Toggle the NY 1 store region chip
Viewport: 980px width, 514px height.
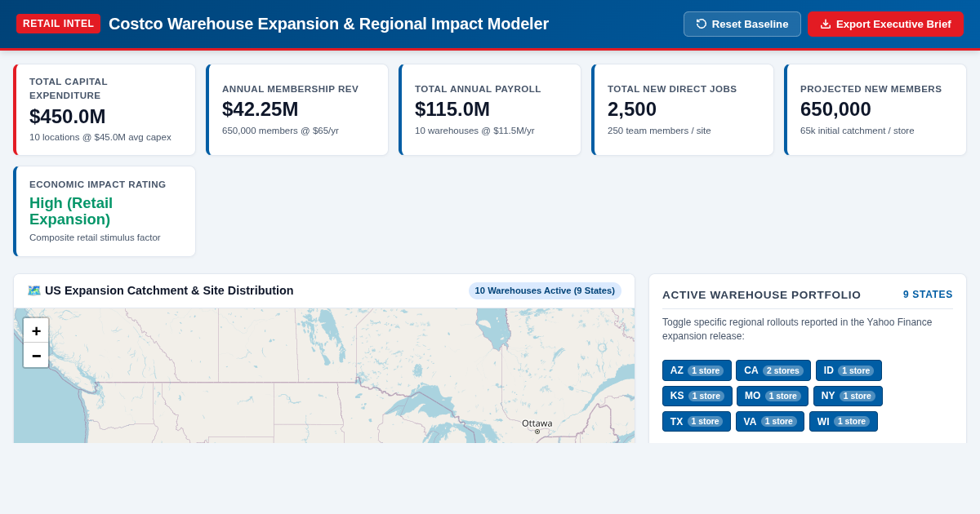(x=848, y=396)
